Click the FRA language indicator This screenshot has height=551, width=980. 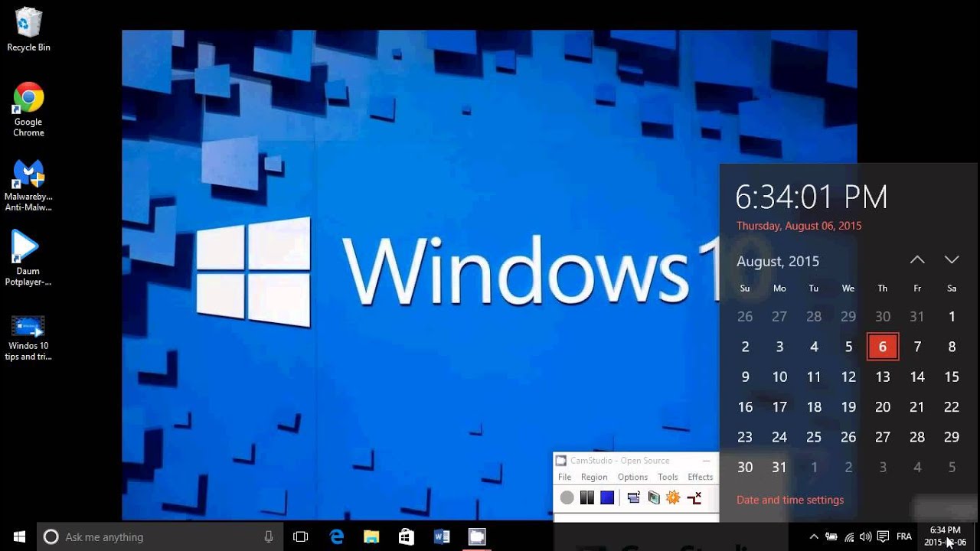tap(904, 536)
